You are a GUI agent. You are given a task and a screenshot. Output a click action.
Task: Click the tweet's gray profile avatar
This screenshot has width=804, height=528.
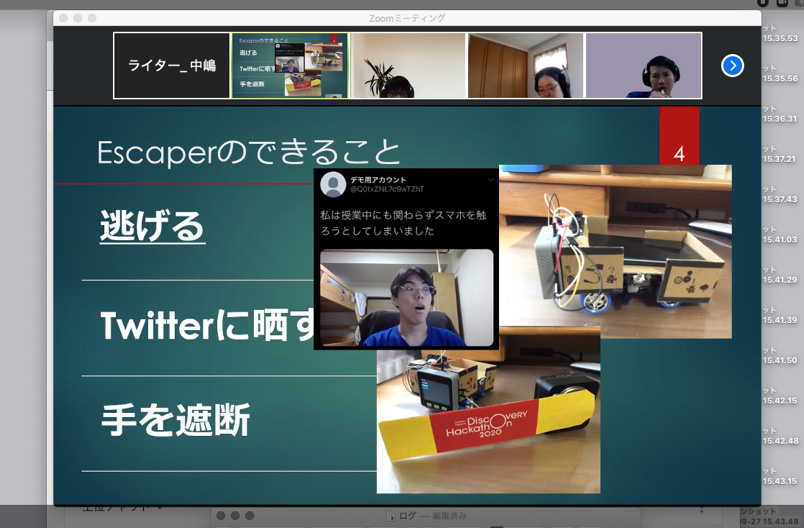[333, 184]
